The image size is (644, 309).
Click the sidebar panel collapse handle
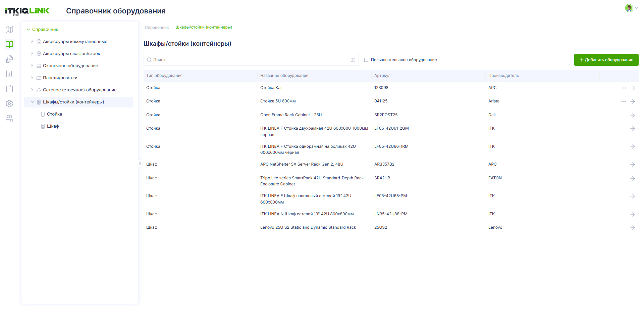pos(140,164)
